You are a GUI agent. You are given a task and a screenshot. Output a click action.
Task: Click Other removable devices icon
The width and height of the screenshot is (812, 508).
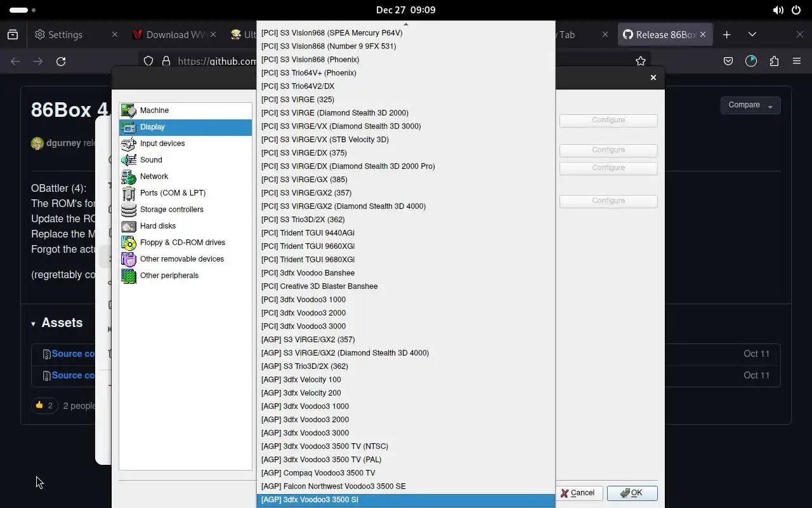[x=129, y=259]
